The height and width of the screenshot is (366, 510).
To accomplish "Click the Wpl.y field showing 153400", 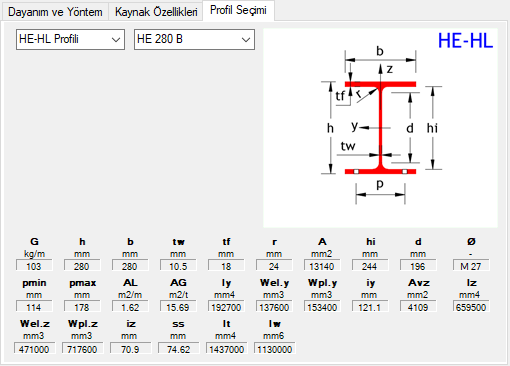I will [322, 307].
